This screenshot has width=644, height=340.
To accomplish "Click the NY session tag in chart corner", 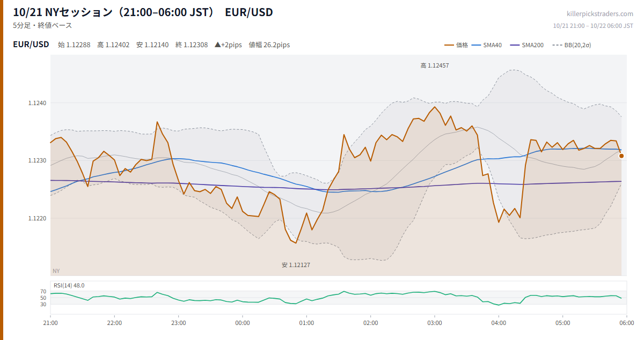I will point(56,271).
